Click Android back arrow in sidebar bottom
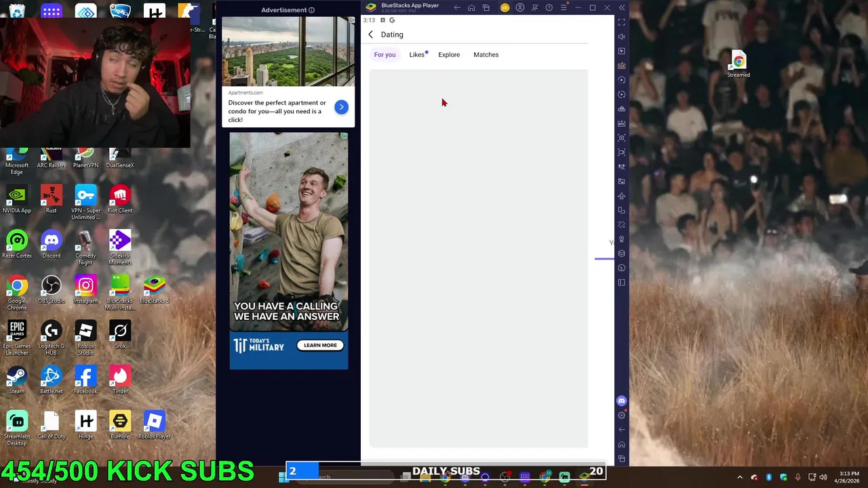This screenshot has width=868, height=488. [x=622, y=429]
